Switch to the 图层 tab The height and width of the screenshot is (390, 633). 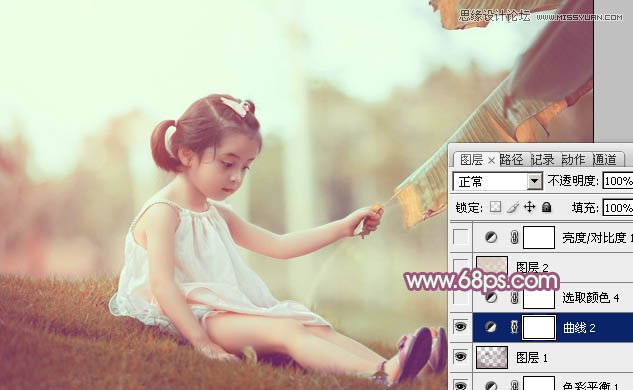point(471,160)
